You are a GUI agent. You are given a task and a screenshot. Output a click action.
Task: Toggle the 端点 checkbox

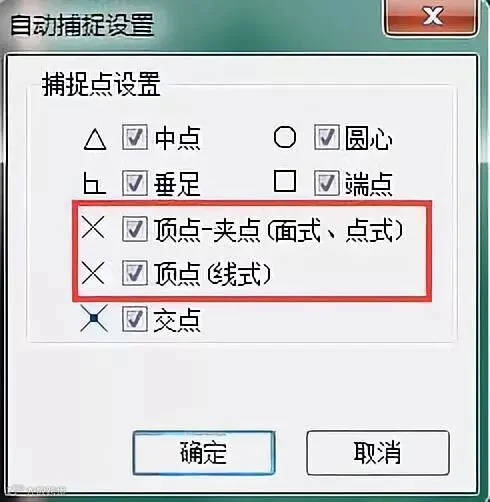pyautogui.click(x=327, y=183)
